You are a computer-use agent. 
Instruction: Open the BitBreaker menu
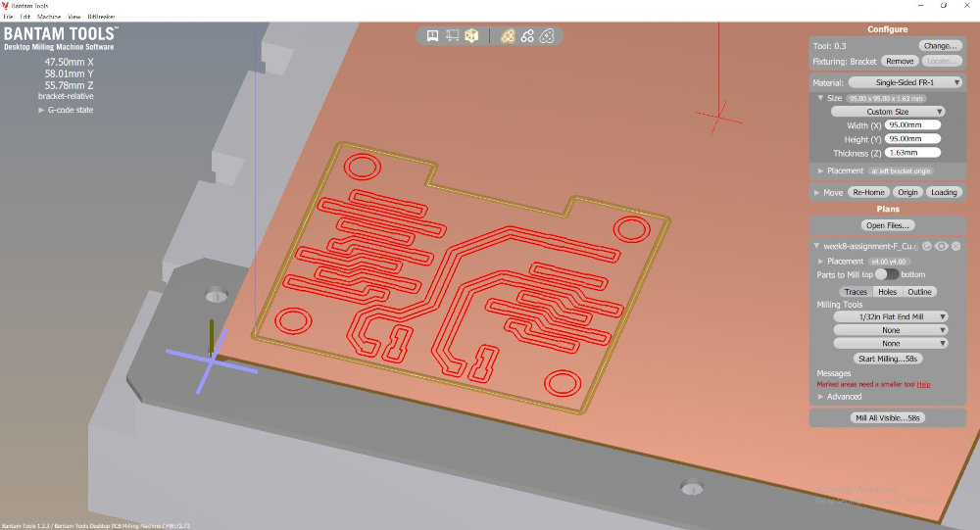pos(101,17)
